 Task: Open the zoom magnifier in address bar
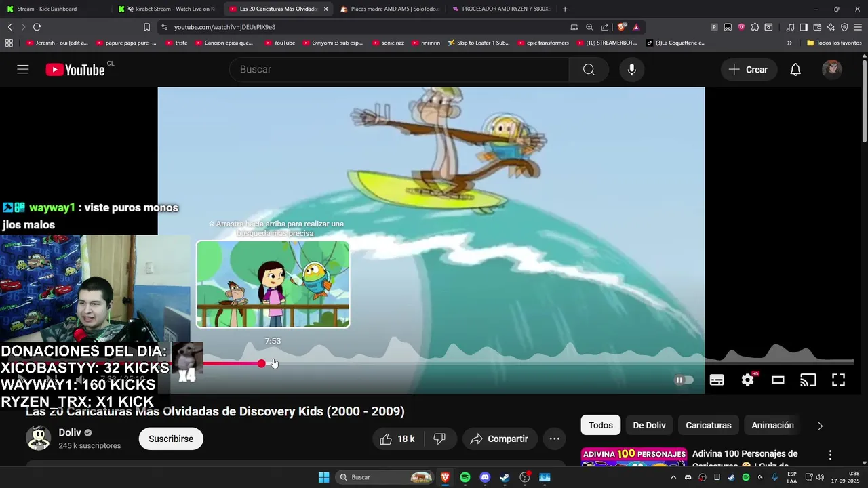589,27
